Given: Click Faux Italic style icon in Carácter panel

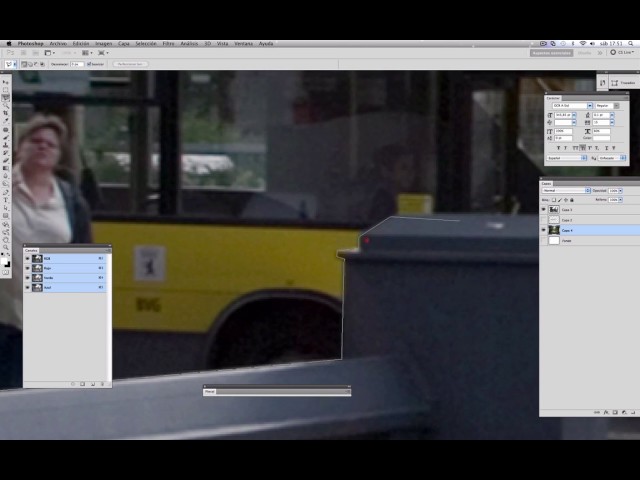Looking at the screenshot, I should tap(566, 148).
